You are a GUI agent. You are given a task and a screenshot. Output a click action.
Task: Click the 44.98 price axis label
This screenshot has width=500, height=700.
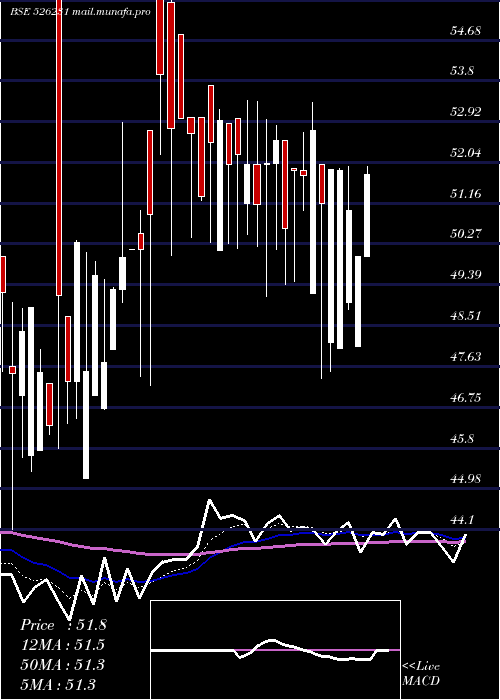tap(466, 479)
